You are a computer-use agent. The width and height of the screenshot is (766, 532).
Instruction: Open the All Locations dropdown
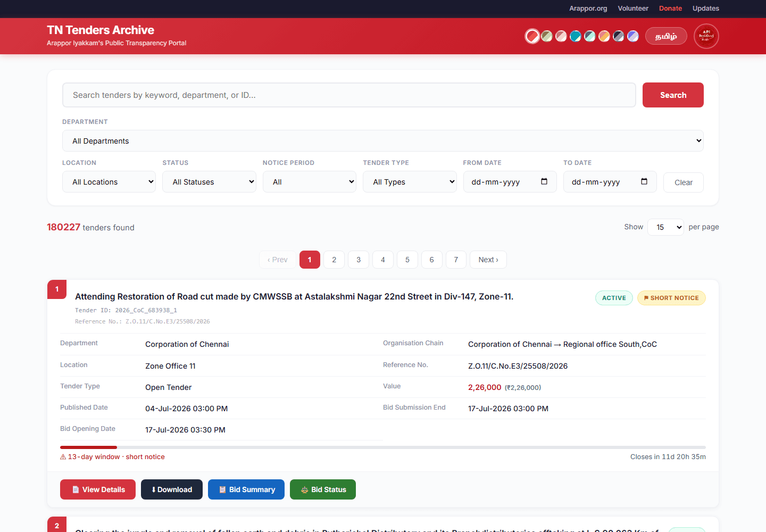[x=109, y=182]
